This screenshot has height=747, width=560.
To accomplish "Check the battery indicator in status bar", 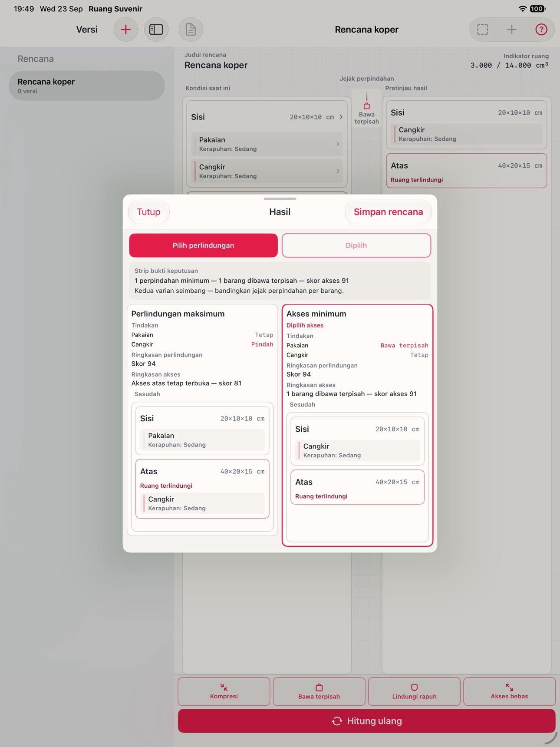I will click(x=537, y=9).
